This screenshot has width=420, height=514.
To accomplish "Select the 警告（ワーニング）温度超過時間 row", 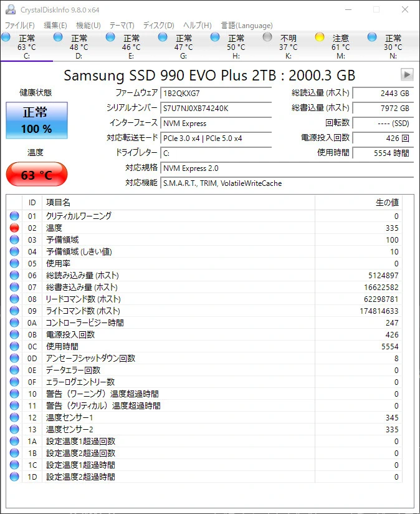I will coord(204,394).
